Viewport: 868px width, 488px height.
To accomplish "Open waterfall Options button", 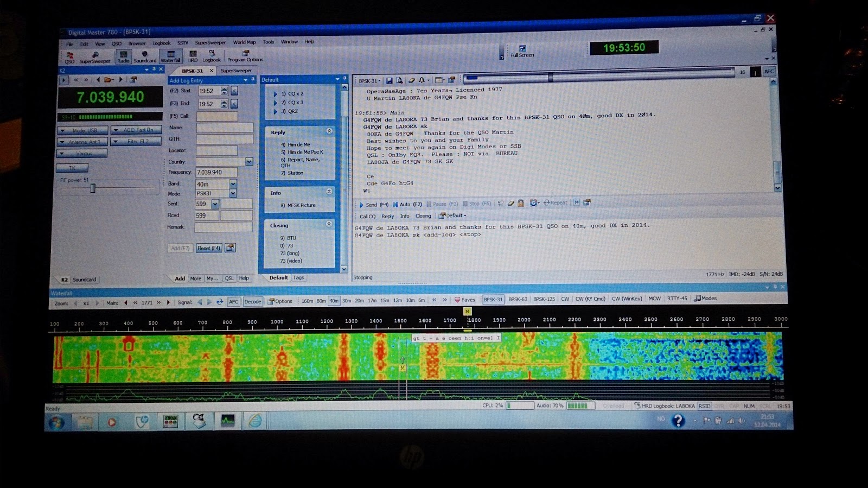I will click(280, 301).
